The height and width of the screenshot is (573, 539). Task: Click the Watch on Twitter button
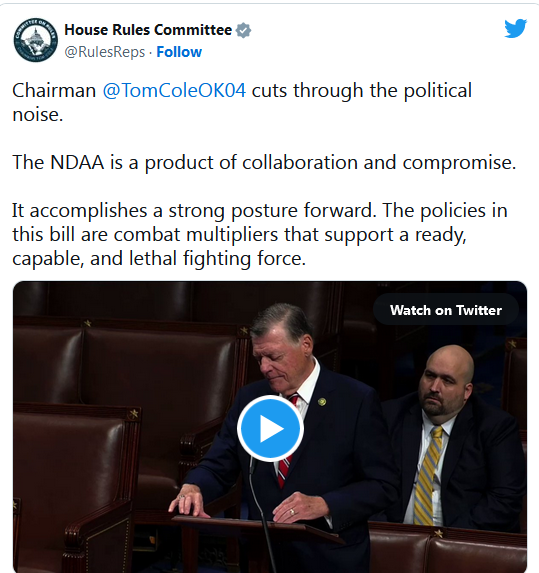tap(446, 310)
